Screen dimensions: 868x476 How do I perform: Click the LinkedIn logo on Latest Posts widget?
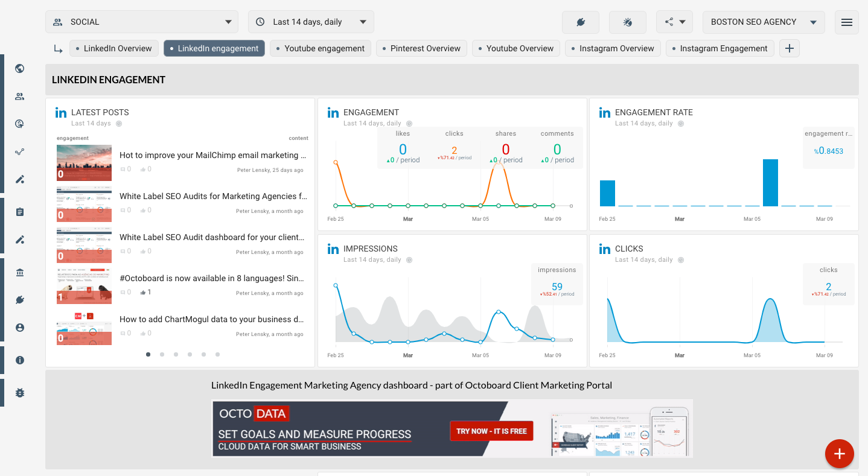61,112
